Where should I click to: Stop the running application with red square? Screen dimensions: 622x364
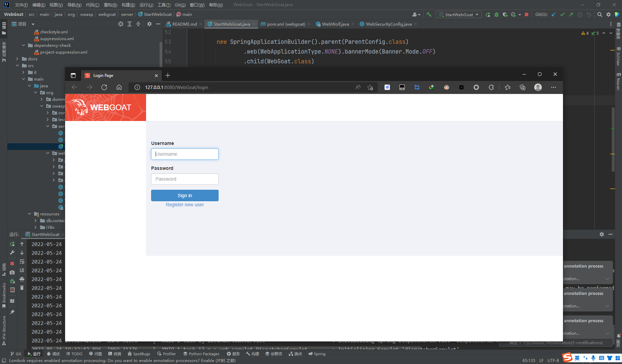click(527, 14)
